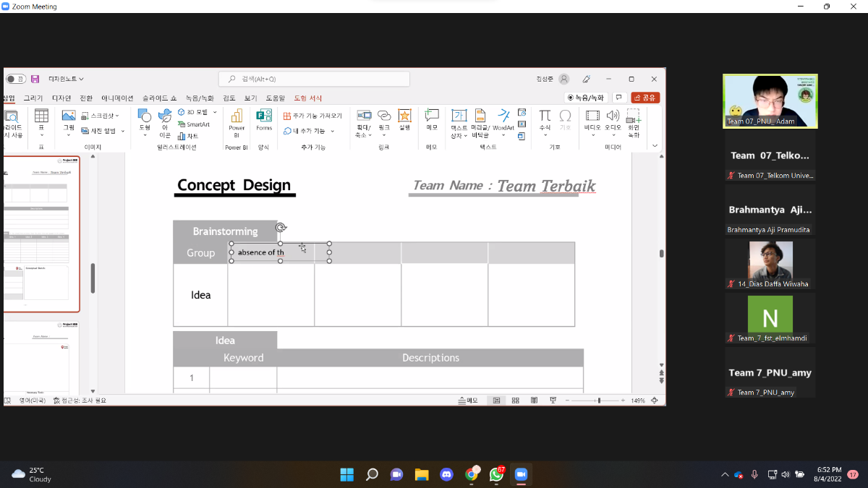Open the 3D 모델 dropdown arrow
This screenshot has width=868, height=488.
pos(215,112)
